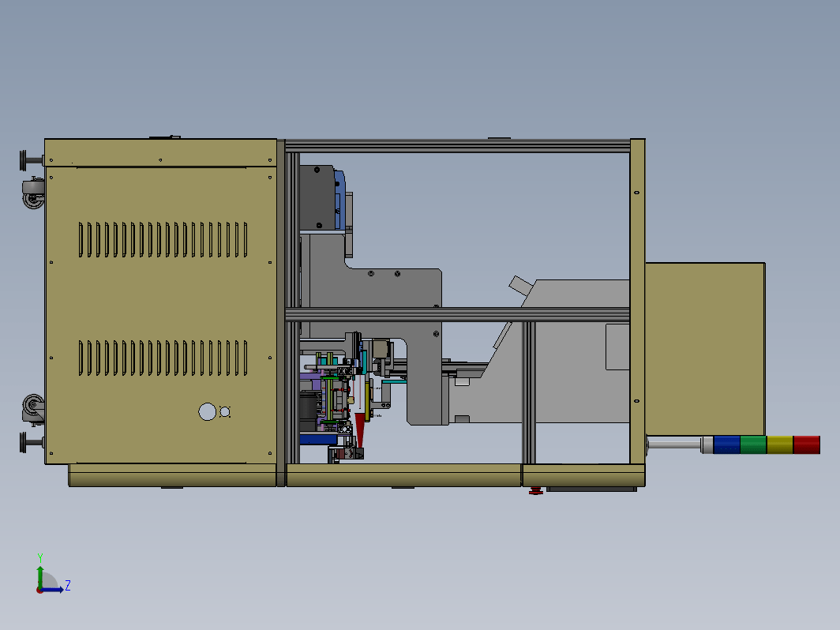Click the green Y axis of the orientation triad
This screenshot has width=840, height=630.
click(x=39, y=576)
